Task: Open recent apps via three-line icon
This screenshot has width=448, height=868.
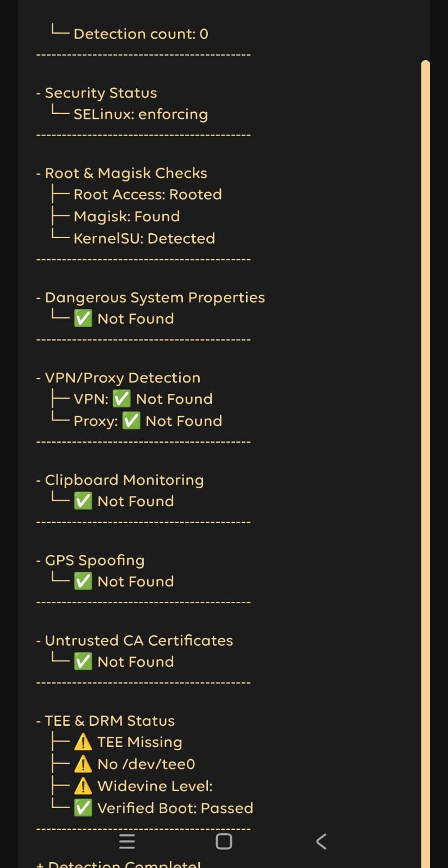Action: point(127,841)
